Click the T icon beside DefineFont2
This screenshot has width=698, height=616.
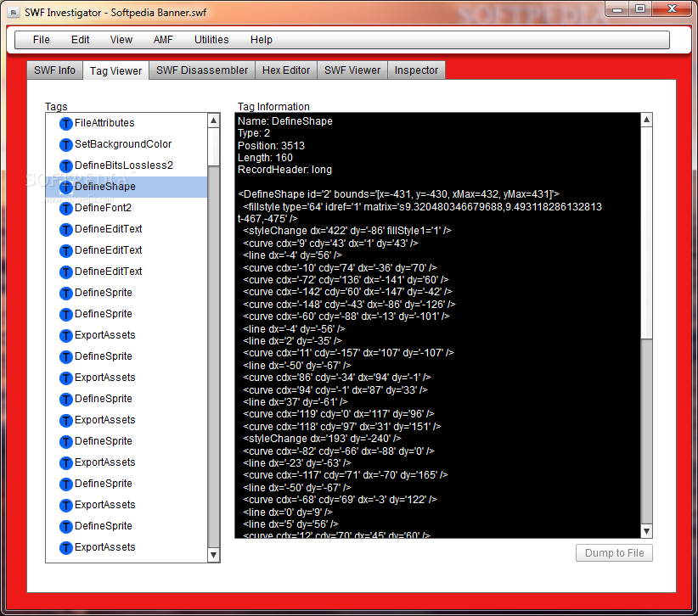(66, 208)
